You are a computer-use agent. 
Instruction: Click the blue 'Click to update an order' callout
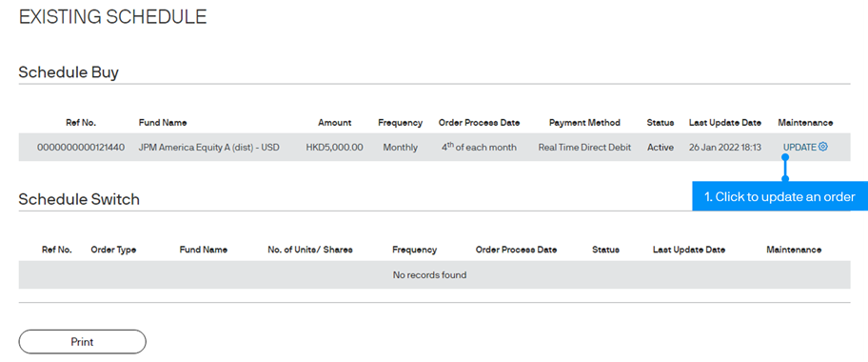(780, 196)
